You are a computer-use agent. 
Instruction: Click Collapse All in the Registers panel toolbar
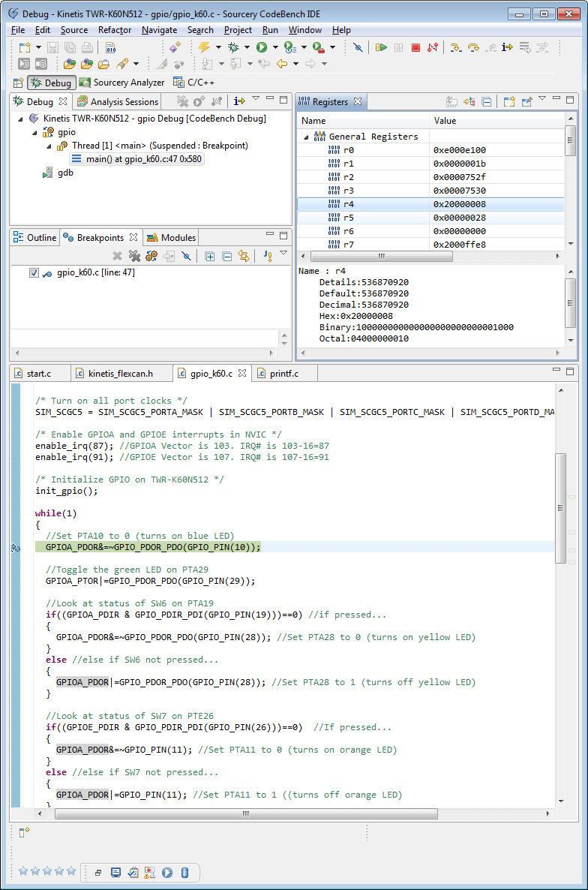(x=487, y=102)
